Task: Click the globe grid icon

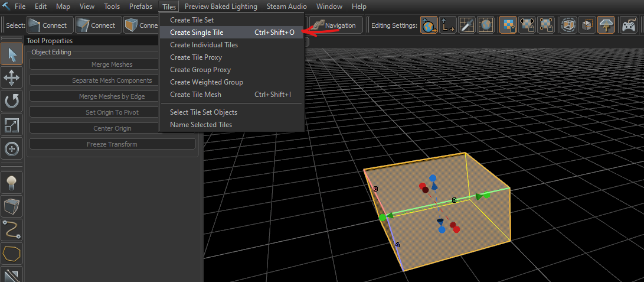Action: [x=486, y=25]
